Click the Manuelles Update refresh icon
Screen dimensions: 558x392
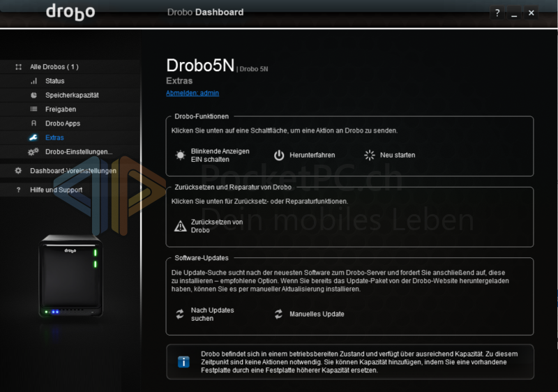[x=278, y=314]
